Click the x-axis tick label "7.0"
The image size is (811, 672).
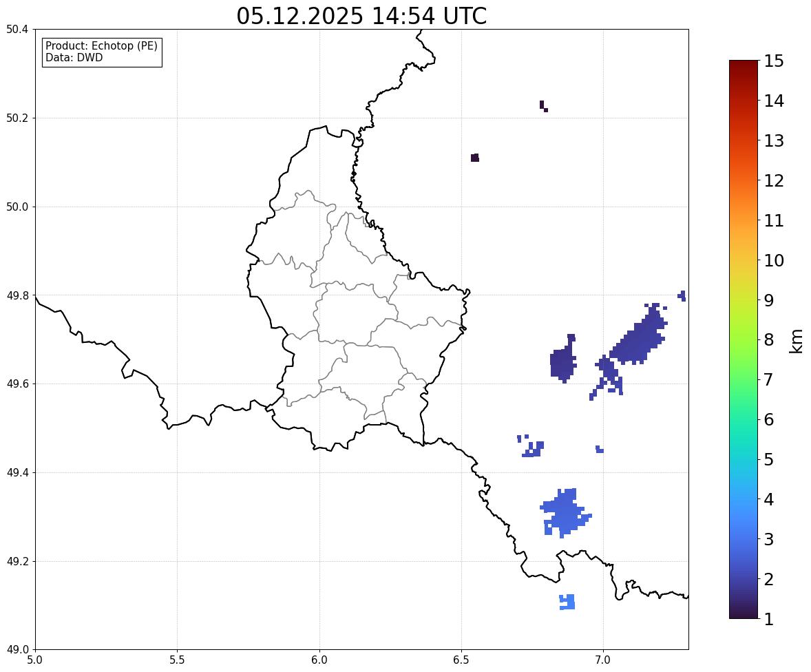pos(603,660)
